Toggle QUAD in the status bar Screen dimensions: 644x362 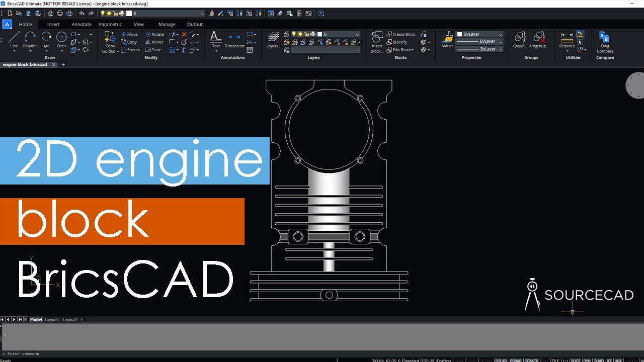coord(599,360)
